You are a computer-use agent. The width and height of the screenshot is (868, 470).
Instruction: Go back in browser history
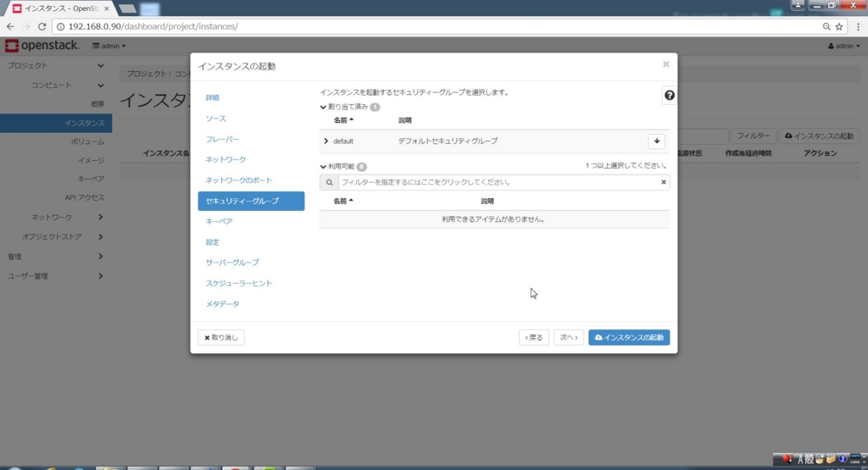click(x=10, y=26)
